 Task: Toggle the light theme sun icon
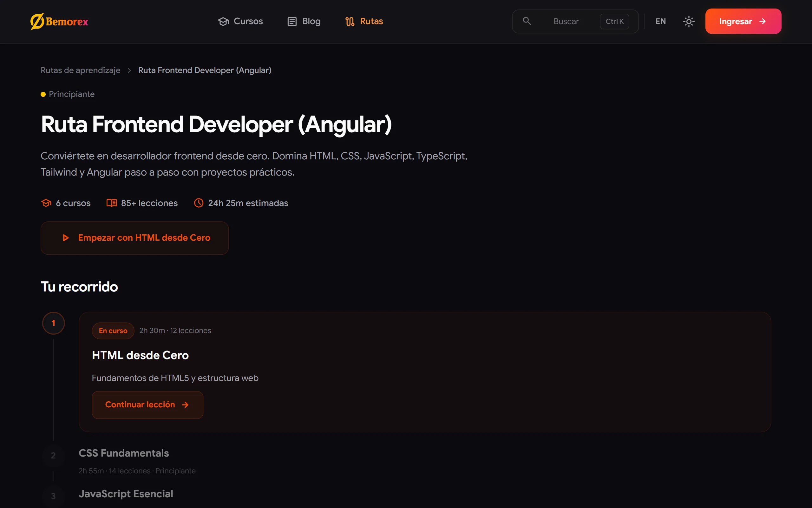[689, 22]
